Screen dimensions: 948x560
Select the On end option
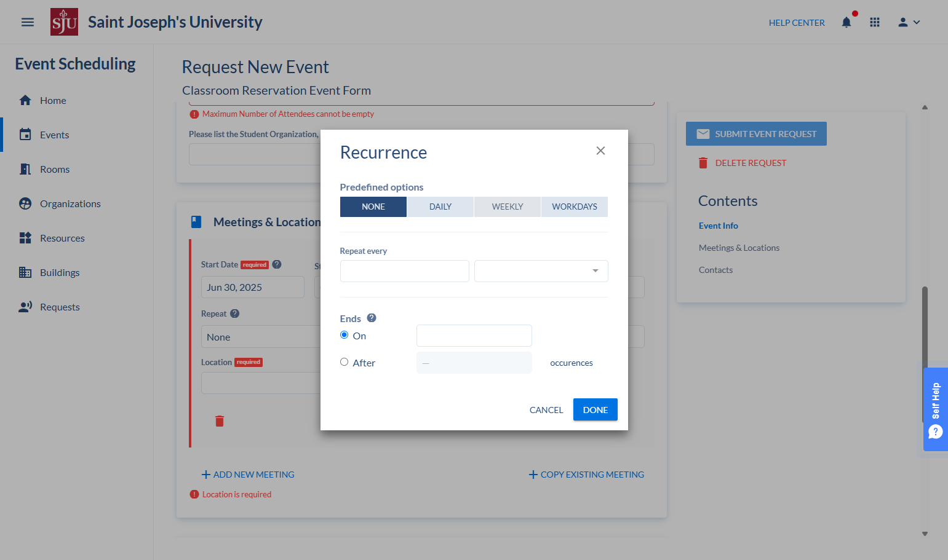click(345, 335)
